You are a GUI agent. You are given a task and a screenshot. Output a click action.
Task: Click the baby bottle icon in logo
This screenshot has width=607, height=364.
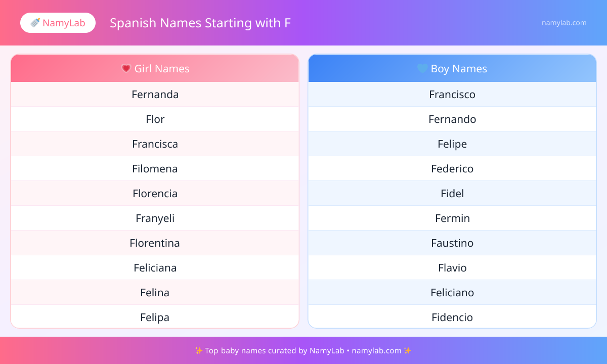click(x=35, y=23)
